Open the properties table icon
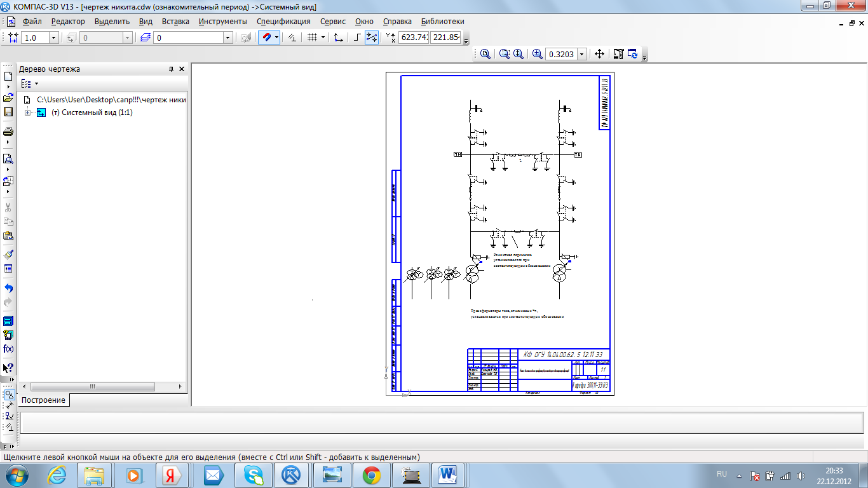868x488 pixels. 8,269
